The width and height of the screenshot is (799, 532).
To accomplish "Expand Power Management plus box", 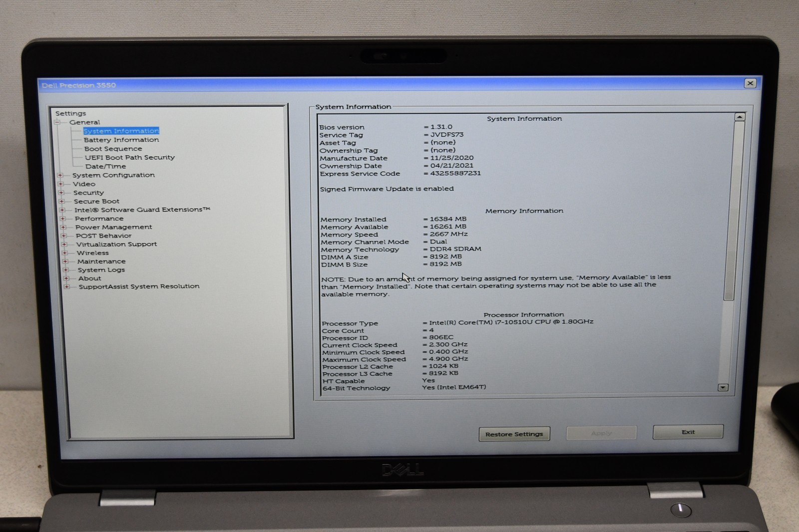I will pos(63,227).
